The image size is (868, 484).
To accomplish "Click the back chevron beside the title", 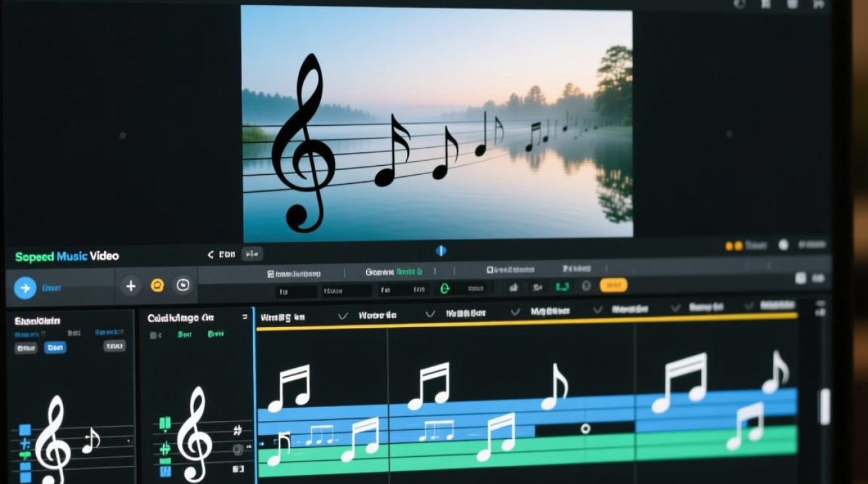I will pos(210,255).
